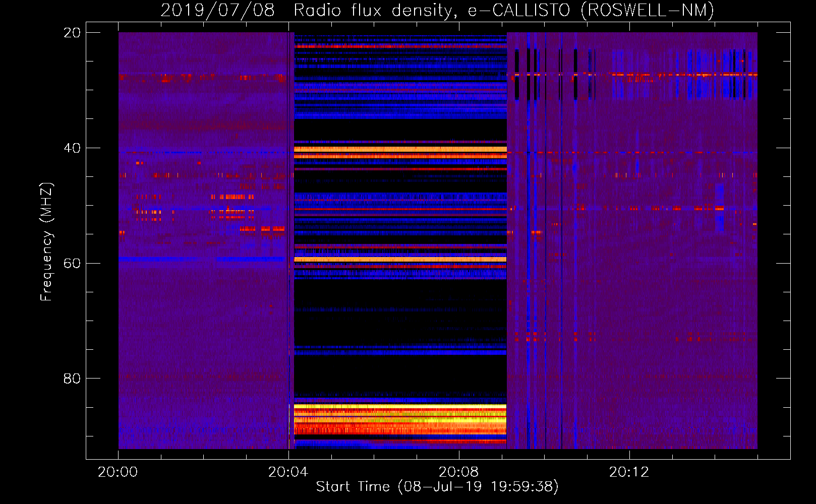The height and width of the screenshot is (504, 816).
Task: Click the 'Start Time (08-Jul-19 19:59:38)' x-axis label
Action: click(x=437, y=487)
